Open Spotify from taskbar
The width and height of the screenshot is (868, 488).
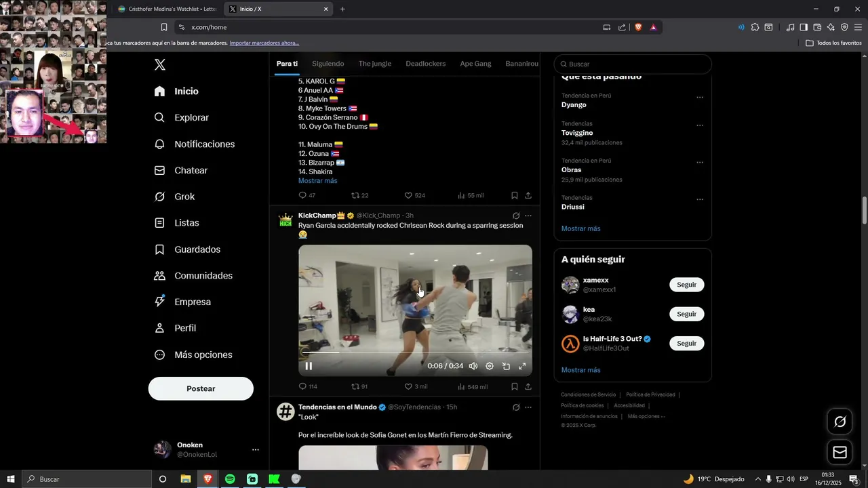click(x=230, y=479)
